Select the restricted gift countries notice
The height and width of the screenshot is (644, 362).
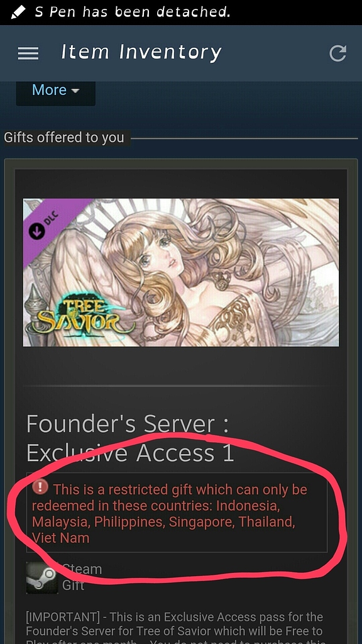click(177, 513)
